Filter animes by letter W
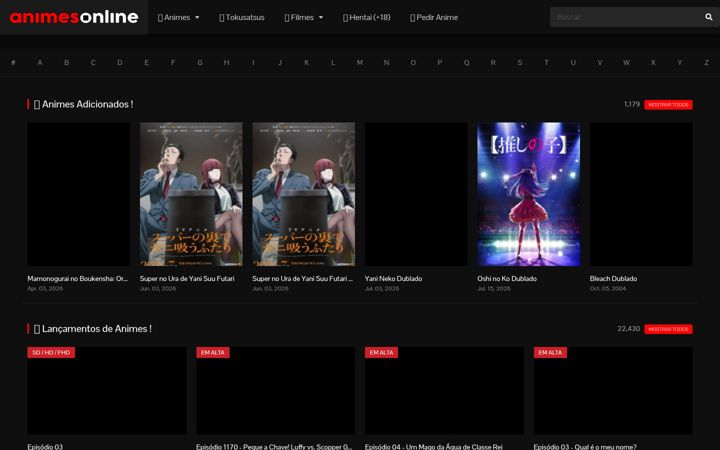The image size is (720, 450). click(626, 62)
